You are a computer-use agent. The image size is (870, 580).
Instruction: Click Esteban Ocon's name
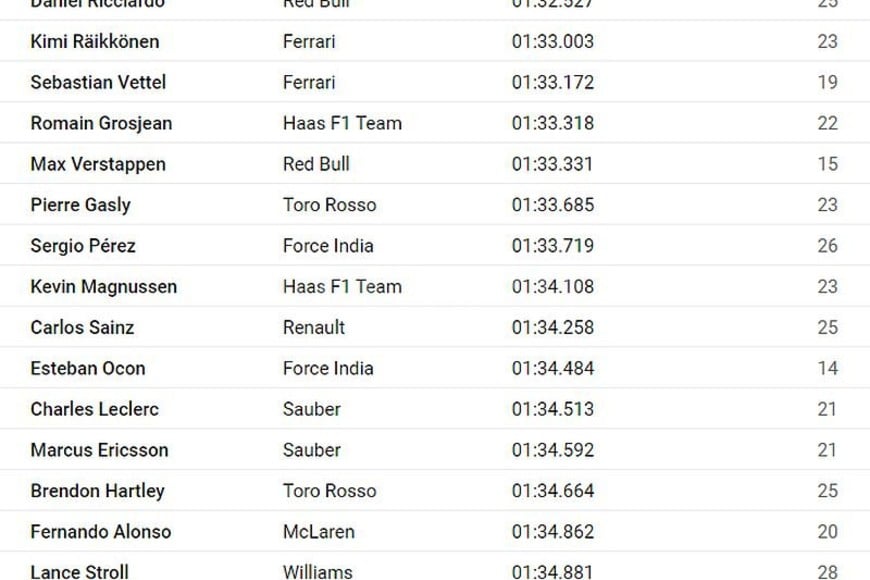point(88,369)
